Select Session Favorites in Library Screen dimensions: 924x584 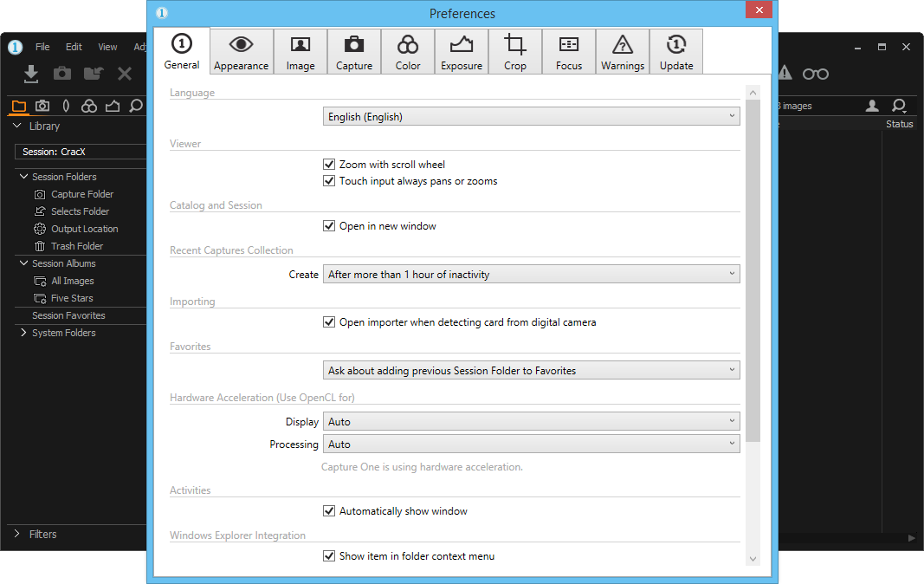tap(68, 315)
